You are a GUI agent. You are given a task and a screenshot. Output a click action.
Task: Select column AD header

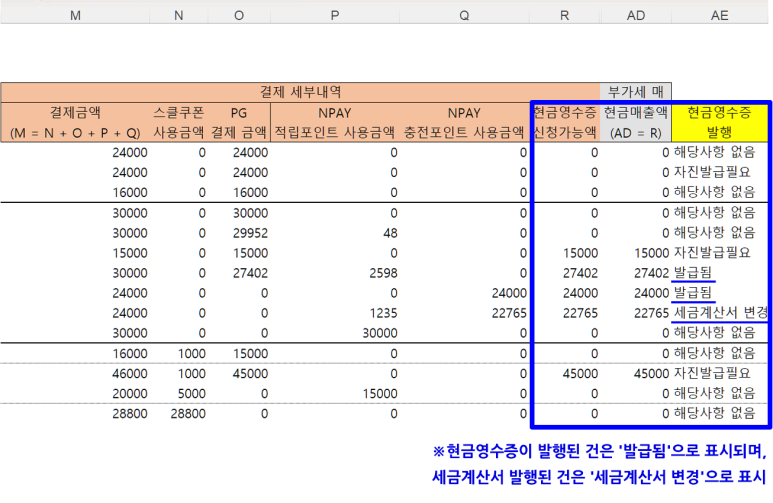[x=636, y=15]
